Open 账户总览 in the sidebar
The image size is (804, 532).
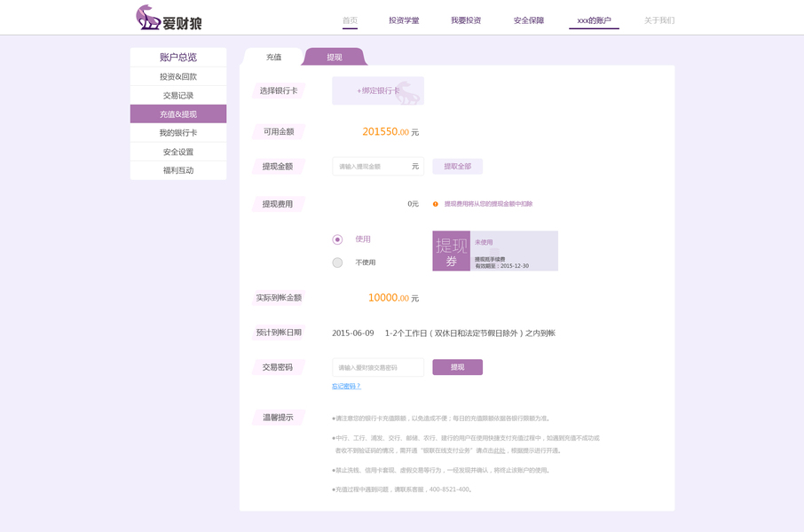tap(177, 57)
